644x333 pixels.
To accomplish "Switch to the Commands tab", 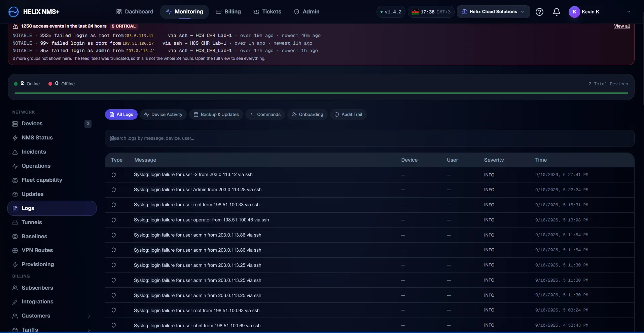I will (x=265, y=115).
